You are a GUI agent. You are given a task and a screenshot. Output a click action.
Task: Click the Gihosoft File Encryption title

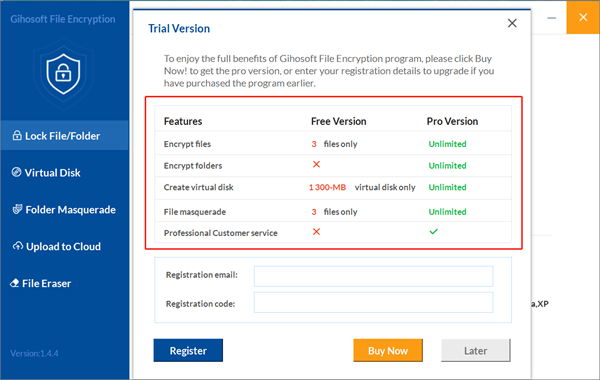tap(63, 19)
